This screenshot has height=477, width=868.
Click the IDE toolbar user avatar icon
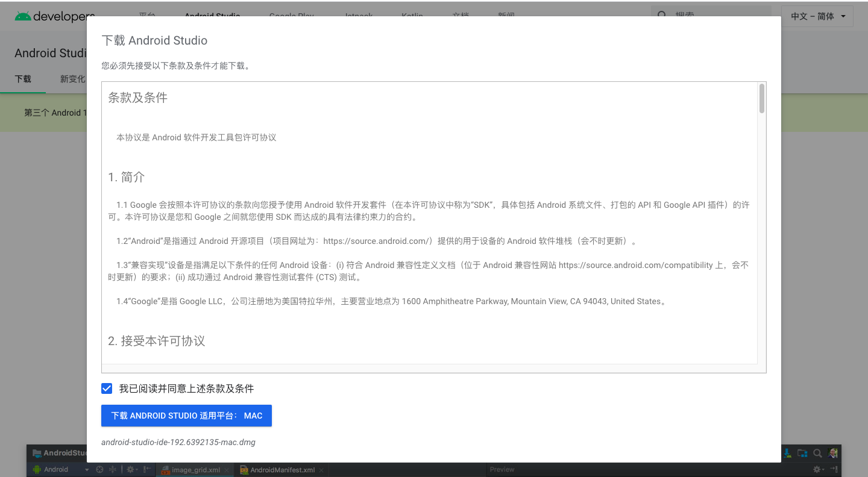(833, 453)
